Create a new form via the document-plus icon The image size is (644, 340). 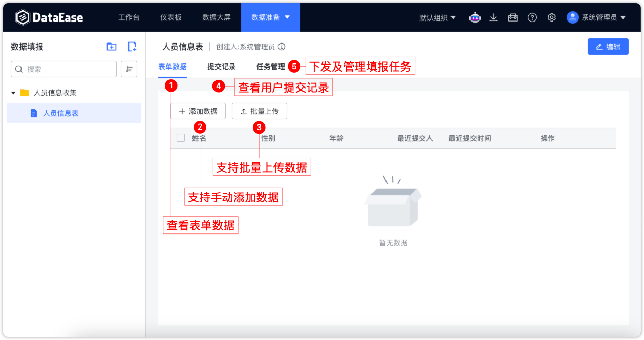pyautogui.click(x=132, y=46)
